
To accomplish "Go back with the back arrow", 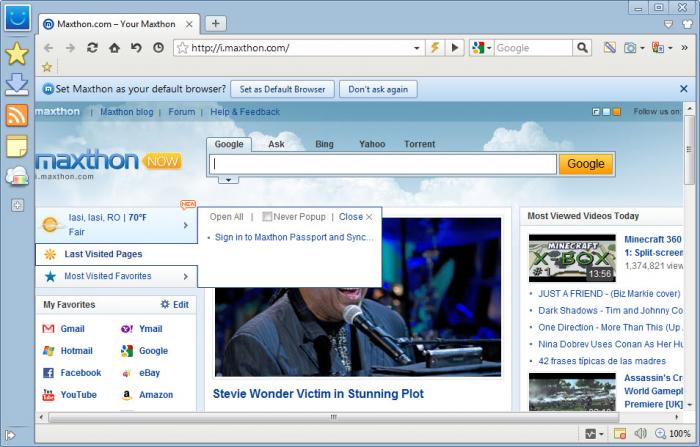I will 48,48.
